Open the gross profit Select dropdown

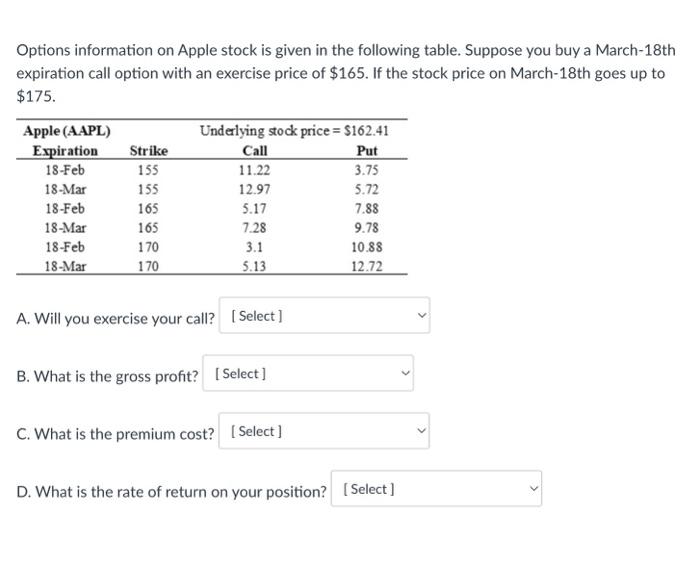308,373
